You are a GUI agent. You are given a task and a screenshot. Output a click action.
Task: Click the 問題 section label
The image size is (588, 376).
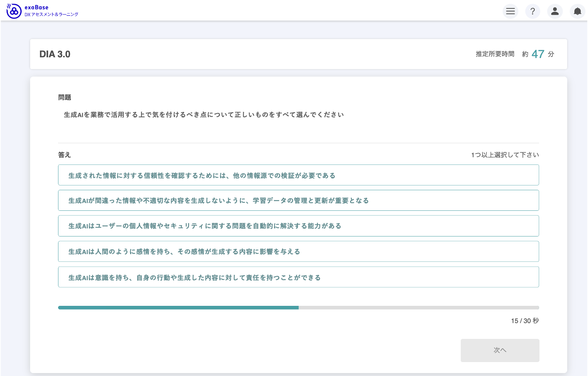(65, 98)
